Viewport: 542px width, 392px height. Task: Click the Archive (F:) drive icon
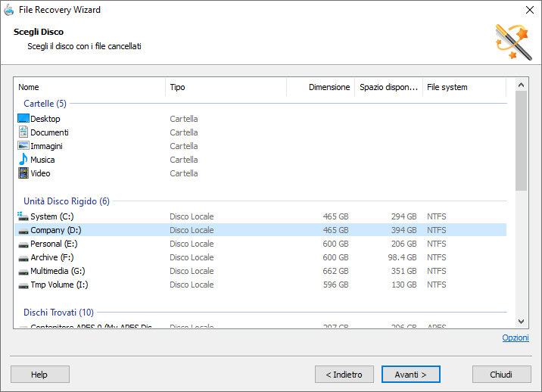coord(23,258)
